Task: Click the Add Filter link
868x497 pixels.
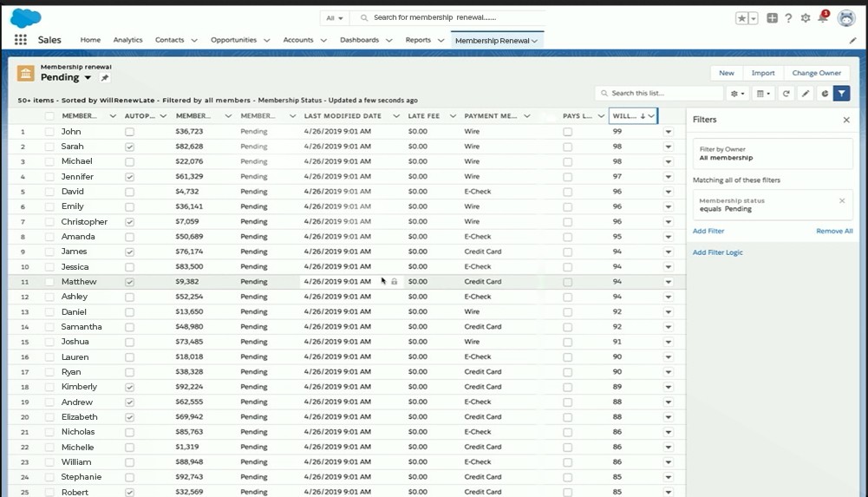Action: (708, 231)
